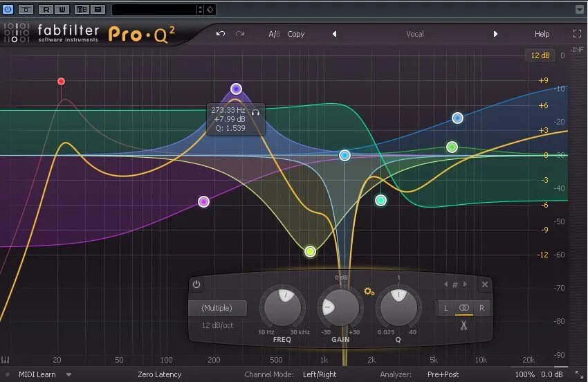Click the 0.0 dB output gain value
This screenshot has width=588, height=382.
tap(551, 374)
